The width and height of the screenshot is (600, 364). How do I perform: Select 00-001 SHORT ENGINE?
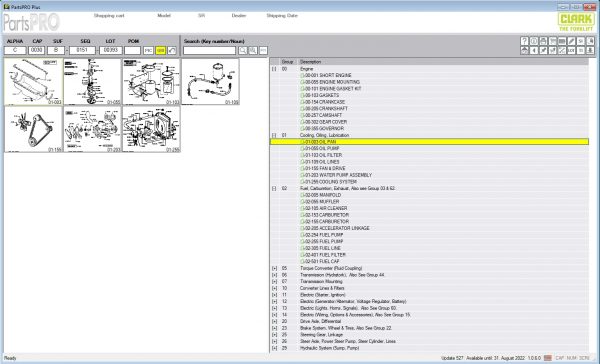328,75
